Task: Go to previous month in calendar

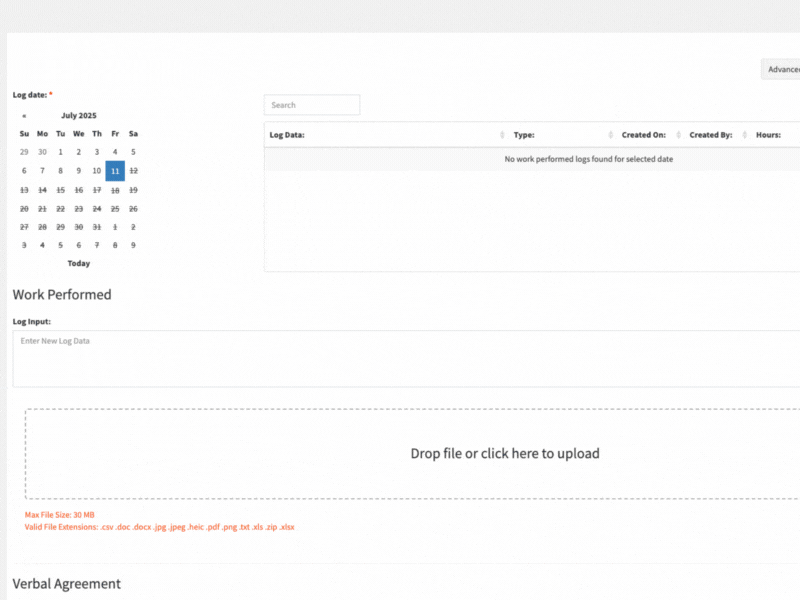Action: [x=24, y=116]
